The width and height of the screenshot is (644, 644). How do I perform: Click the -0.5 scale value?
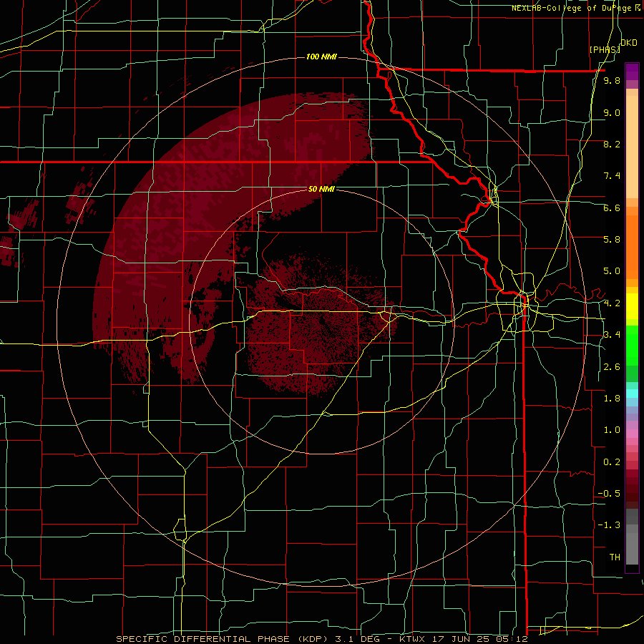coord(609,494)
